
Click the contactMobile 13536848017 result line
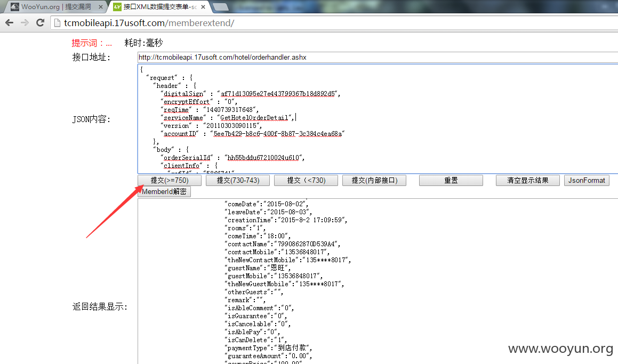[277, 252]
